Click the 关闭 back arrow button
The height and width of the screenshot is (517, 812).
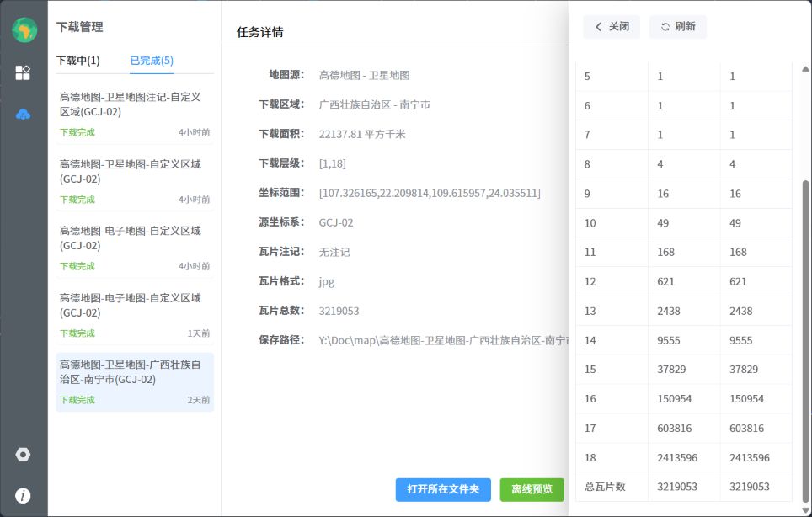pos(612,27)
